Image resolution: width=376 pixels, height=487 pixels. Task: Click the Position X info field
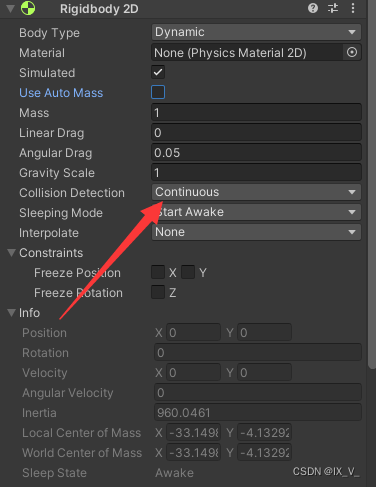click(193, 332)
